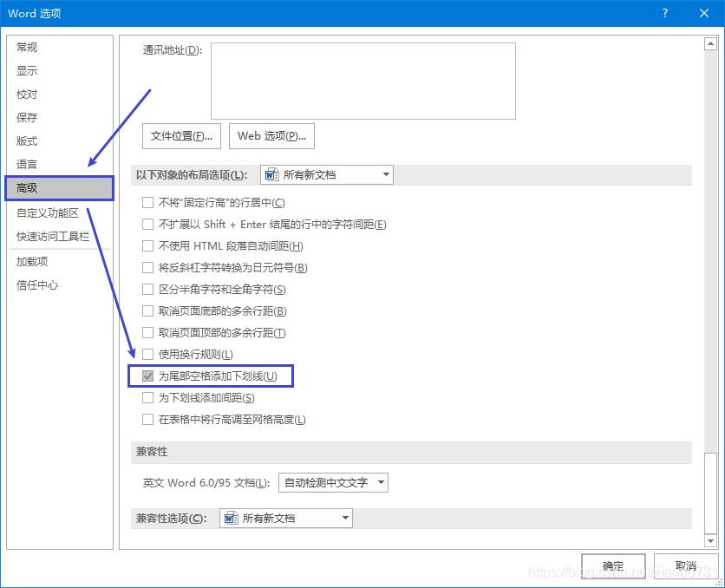Viewport: 725px width, 588px height.
Task: Check 取消页面底部的多余行距
Action: pyautogui.click(x=148, y=311)
